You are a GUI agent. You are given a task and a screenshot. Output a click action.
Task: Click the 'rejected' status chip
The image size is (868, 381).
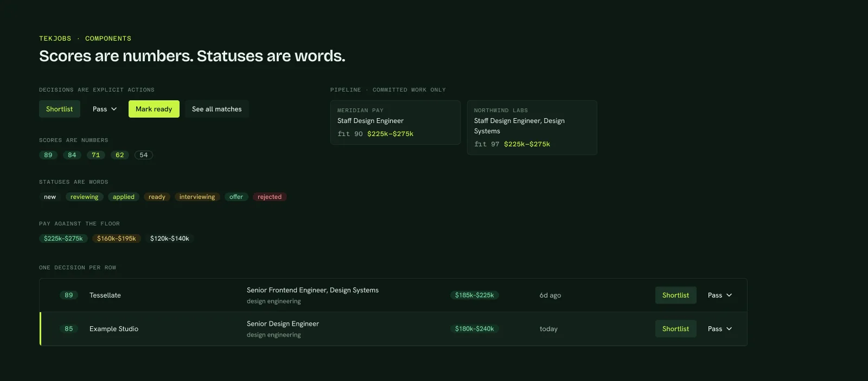coord(270,197)
